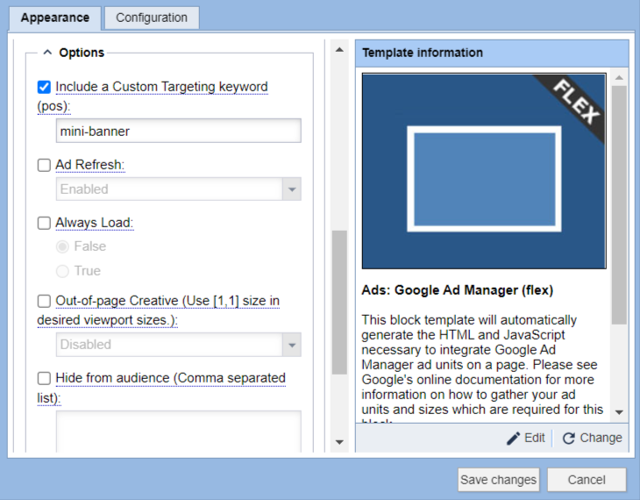
Task: Click template info scroll down arrow
Action: pos(619,411)
